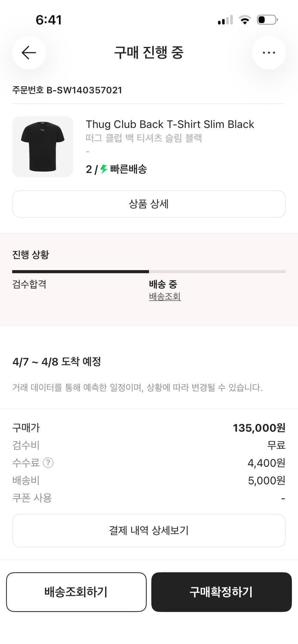The image size is (298, 644).
Task: View payment details via 결제 내역 상세보기
Action: tap(149, 530)
